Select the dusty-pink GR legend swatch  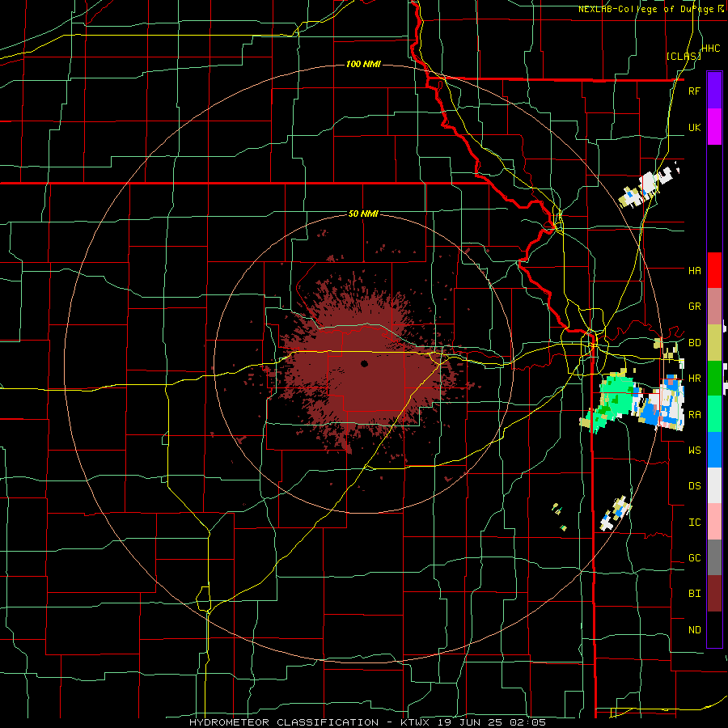coord(714,306)
